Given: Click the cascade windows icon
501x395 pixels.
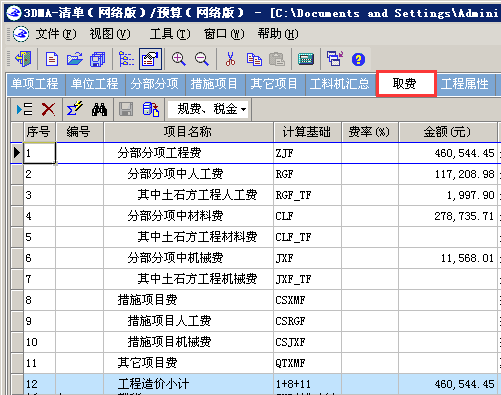Looking at the screenshot, I should click(x=335, y=59).
